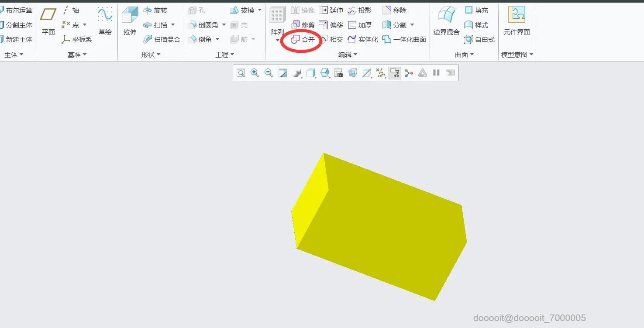The width and height of the screenshot is (644, 328).
Task: Apply the 加厚 Thicken tool
Action: 360,25
